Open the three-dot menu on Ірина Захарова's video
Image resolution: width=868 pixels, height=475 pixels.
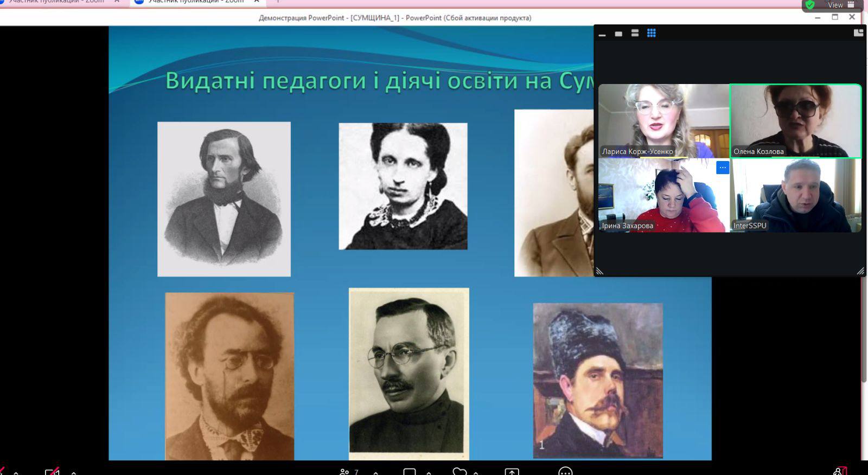tap(722, 168)
